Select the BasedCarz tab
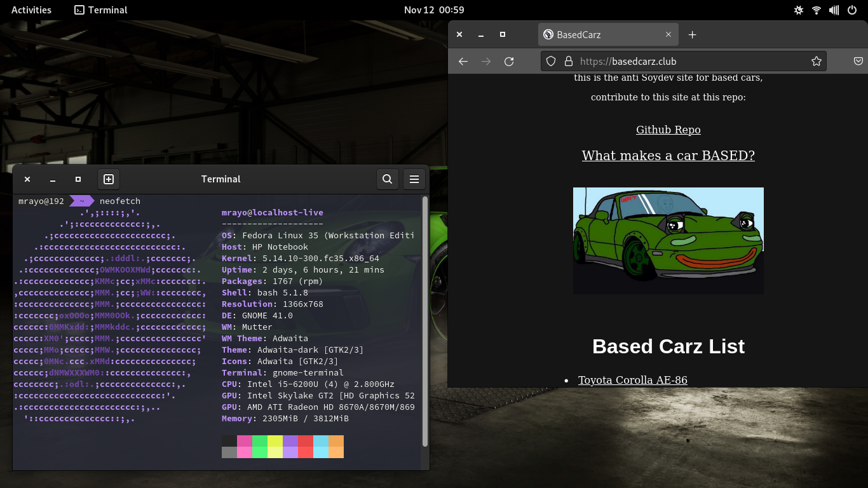Image resolution: width=868 pixels, height=488 pixels. (x=608, y=35)
